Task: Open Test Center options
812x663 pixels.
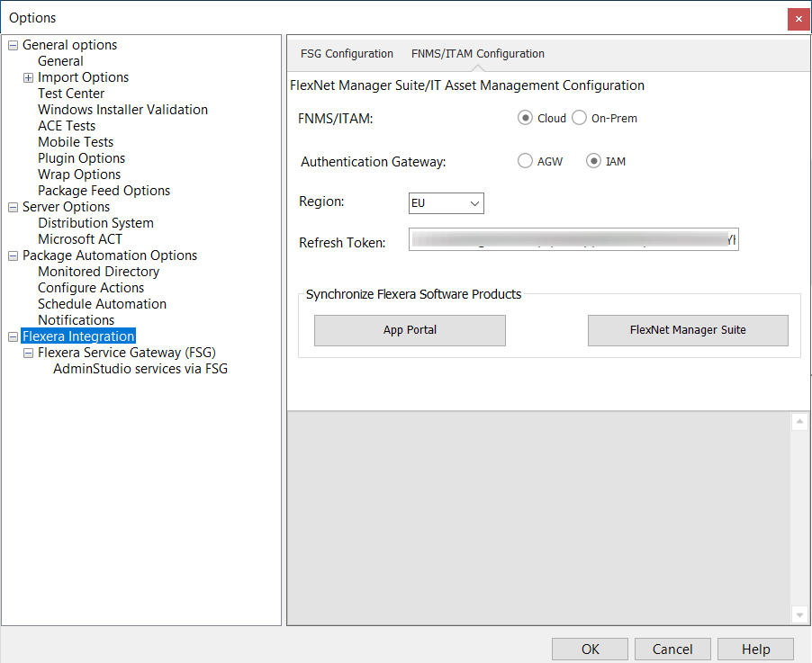Action: click(x=71, y=94)
